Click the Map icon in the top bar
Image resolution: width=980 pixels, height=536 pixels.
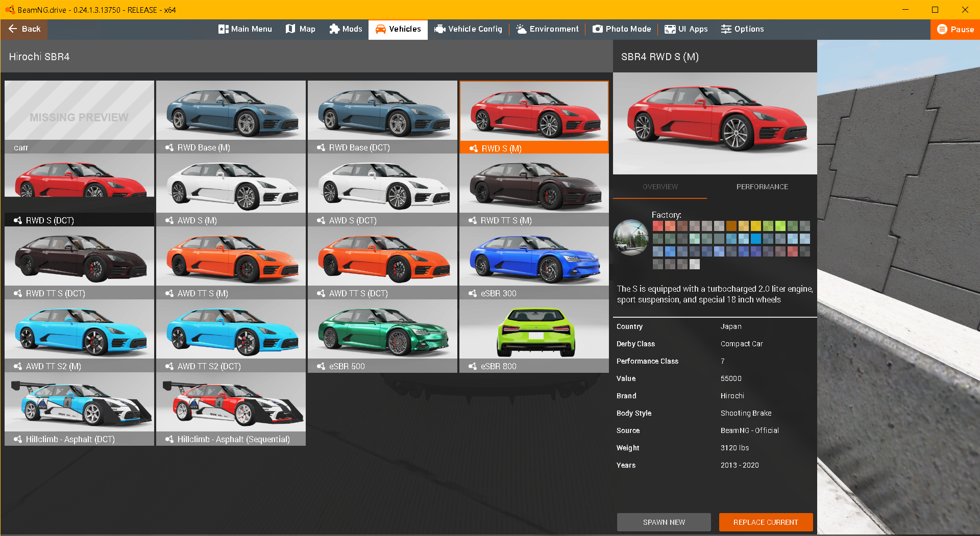tap(290, 29)
